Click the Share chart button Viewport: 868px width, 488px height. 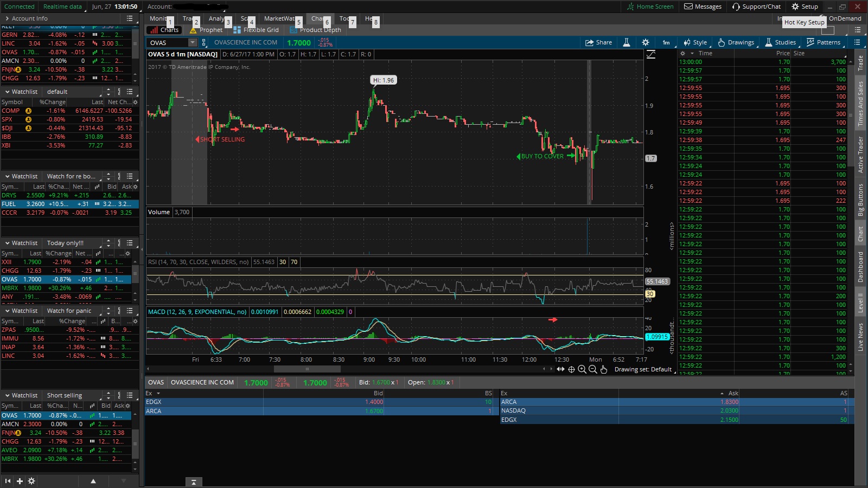pyautogui.click(x=598, y=42)
